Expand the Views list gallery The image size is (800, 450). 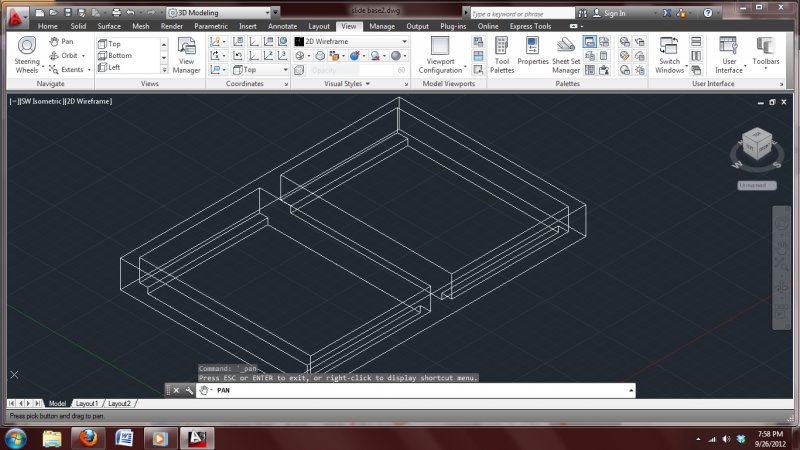164,69
